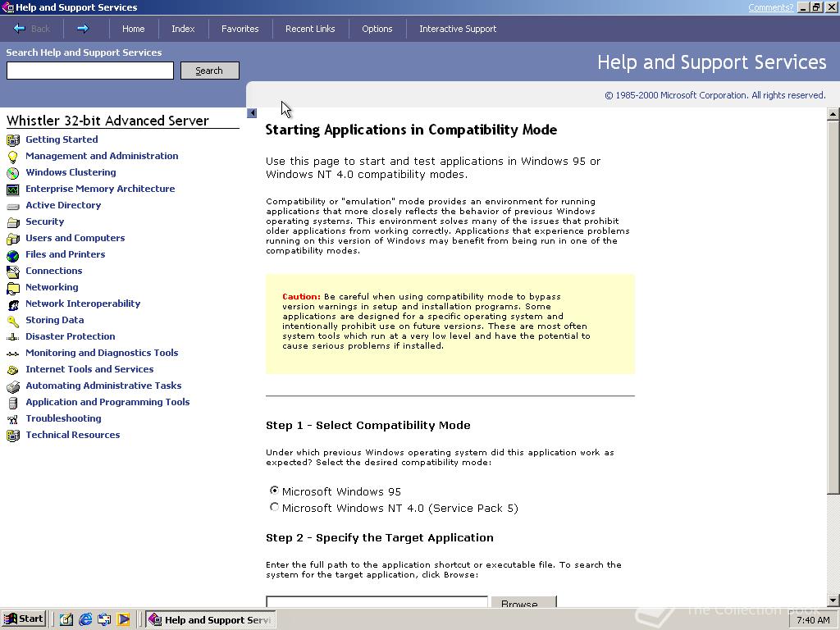
Task: Click the Application and Programming Tools icon
Action: click(x=13, y=403)
